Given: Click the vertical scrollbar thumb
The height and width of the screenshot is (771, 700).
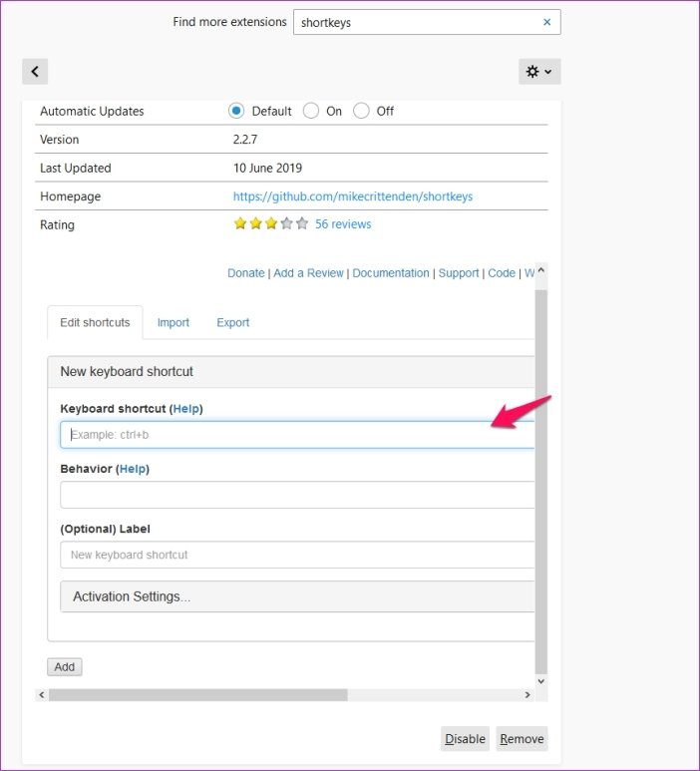Looking at the screenshot, I should [541, 482].
